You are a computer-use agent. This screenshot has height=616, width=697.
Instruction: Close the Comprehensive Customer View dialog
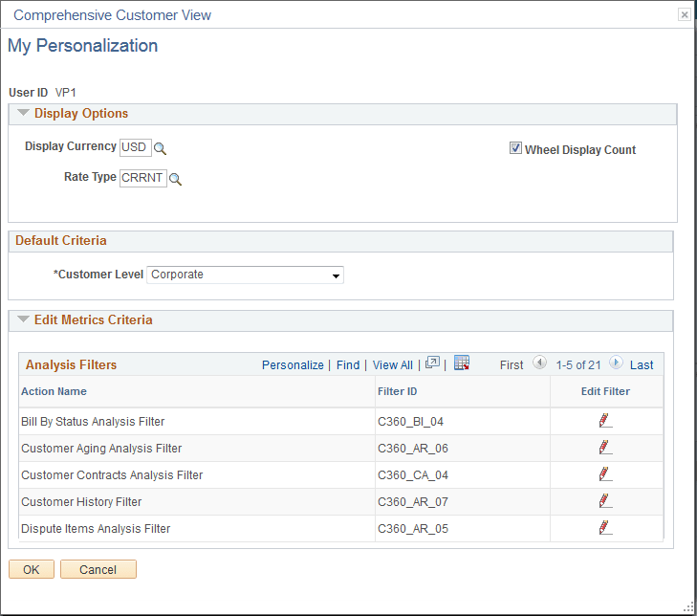tap(685, 15)
